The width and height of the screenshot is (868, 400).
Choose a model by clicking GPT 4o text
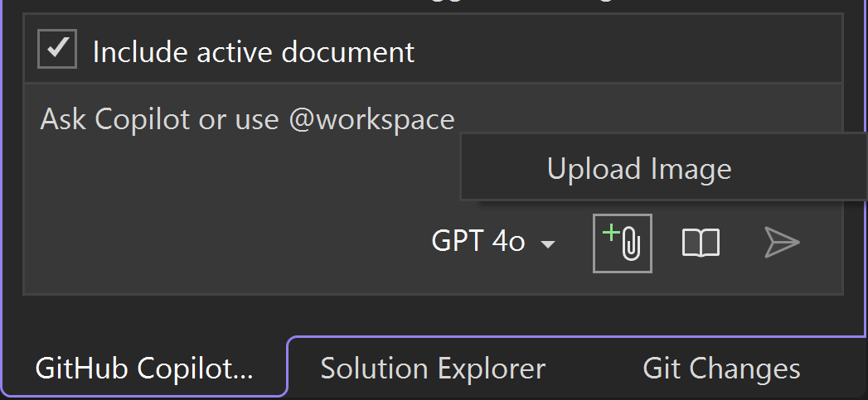click(x=478, y=242)
